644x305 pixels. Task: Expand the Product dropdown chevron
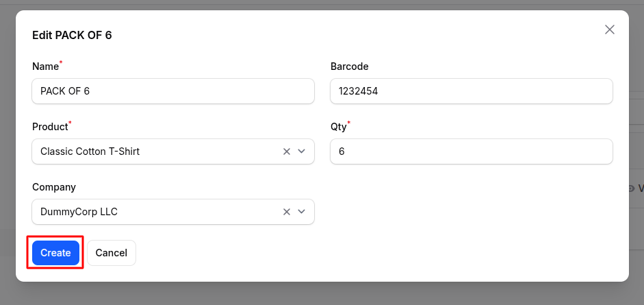[x=302, y=151]
